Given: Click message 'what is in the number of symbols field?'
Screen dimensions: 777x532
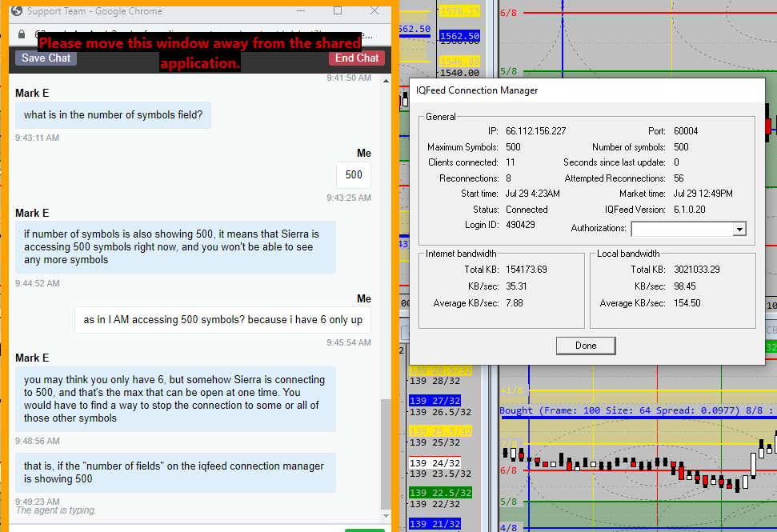Looking at the screenshot, I should pos(113,115).
